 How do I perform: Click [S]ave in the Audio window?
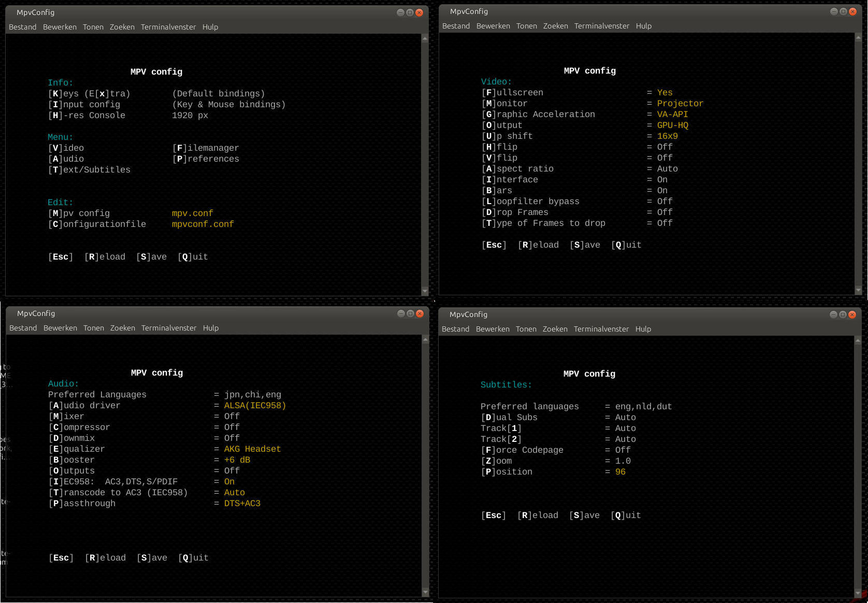coord(152,558)
